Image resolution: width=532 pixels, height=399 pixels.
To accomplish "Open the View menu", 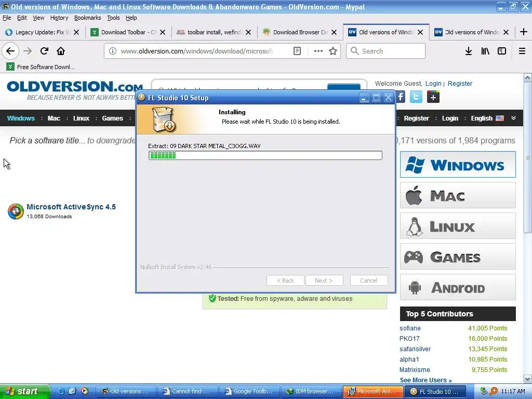I will tap(38, 18).
